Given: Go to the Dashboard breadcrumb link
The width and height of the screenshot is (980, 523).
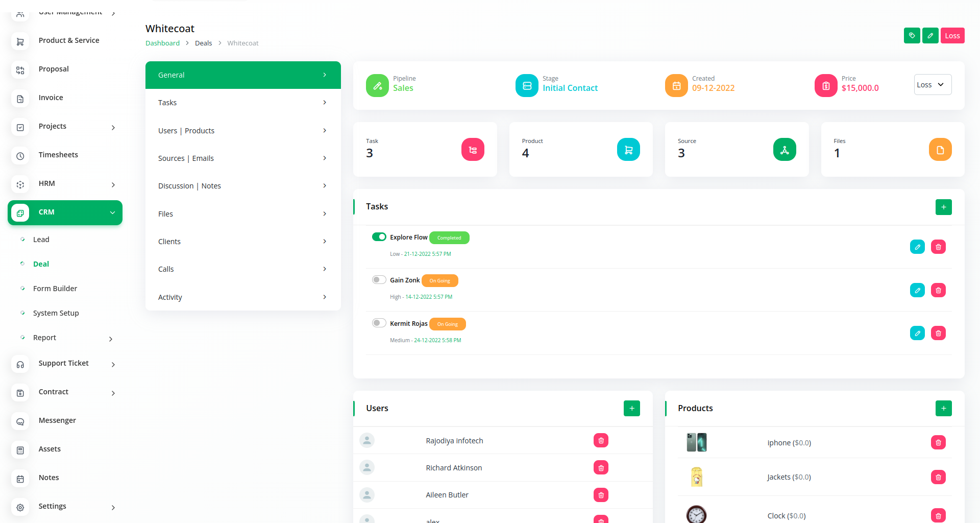Looking at the screenshot, I should point(162,43).
